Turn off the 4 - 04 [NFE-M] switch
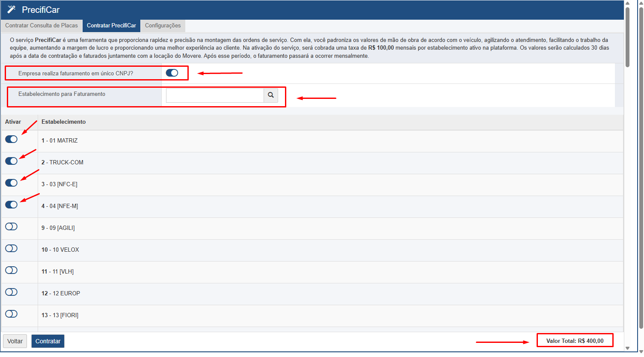Image resolution: width=644 pixels, height=357 pixels. pos(11,205)
